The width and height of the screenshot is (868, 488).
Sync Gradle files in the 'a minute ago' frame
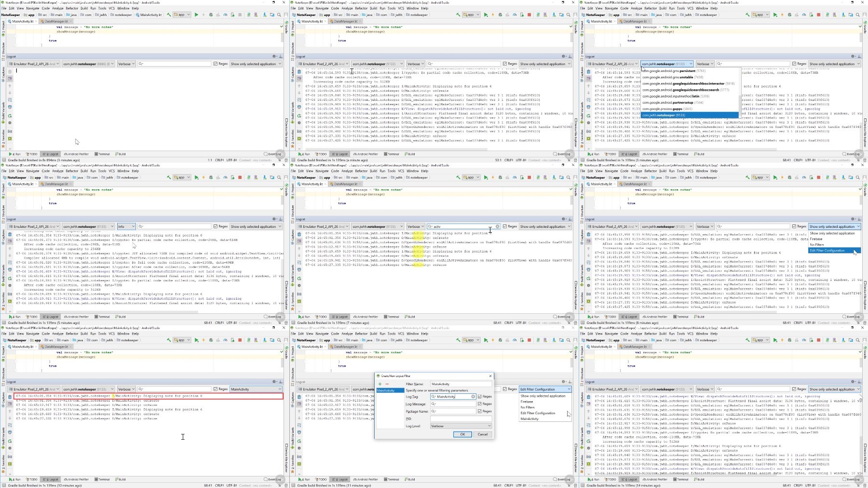pos(538,15)
